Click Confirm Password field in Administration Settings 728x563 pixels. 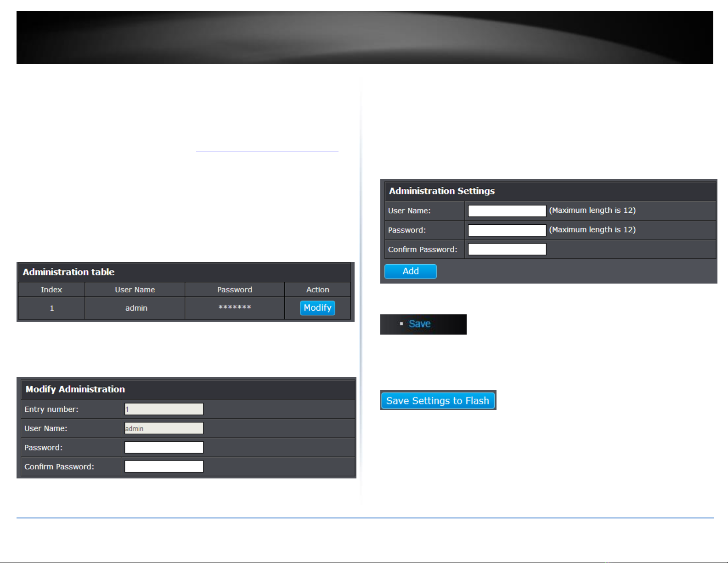pyautogui.click(x=507, y=250)
